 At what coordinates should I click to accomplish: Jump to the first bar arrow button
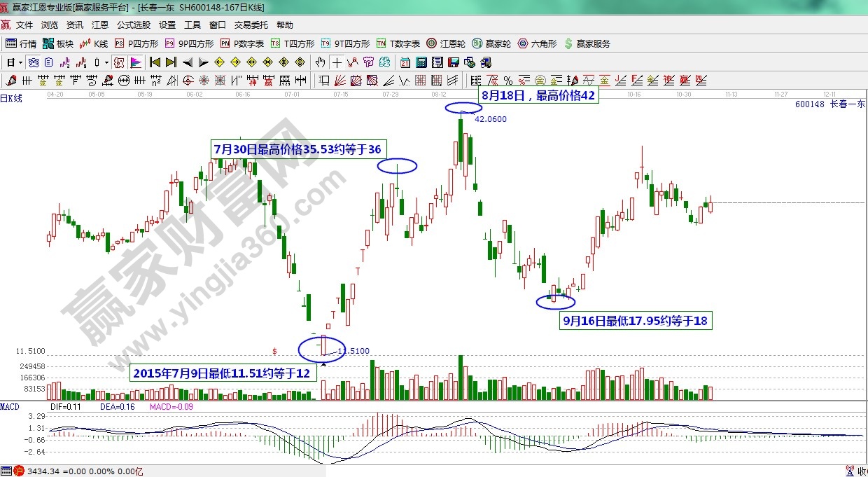(x=155, y=62)
